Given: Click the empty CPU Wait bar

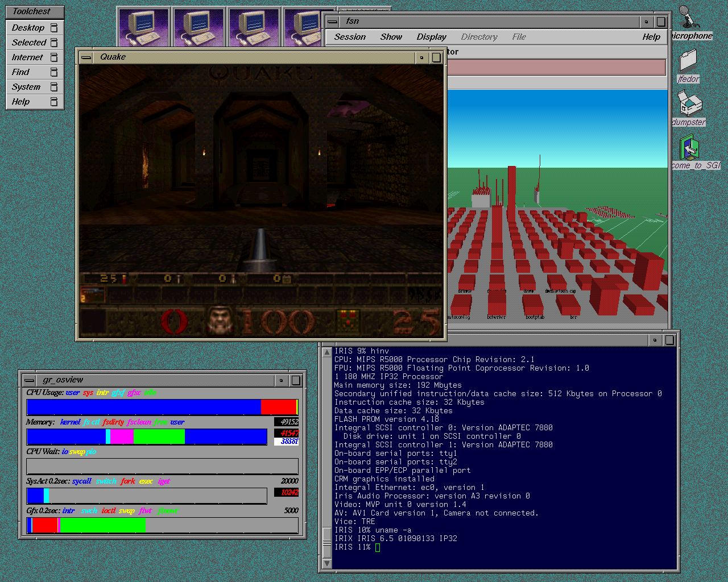Looking at the screenshot, I should [x=163, y=466].
